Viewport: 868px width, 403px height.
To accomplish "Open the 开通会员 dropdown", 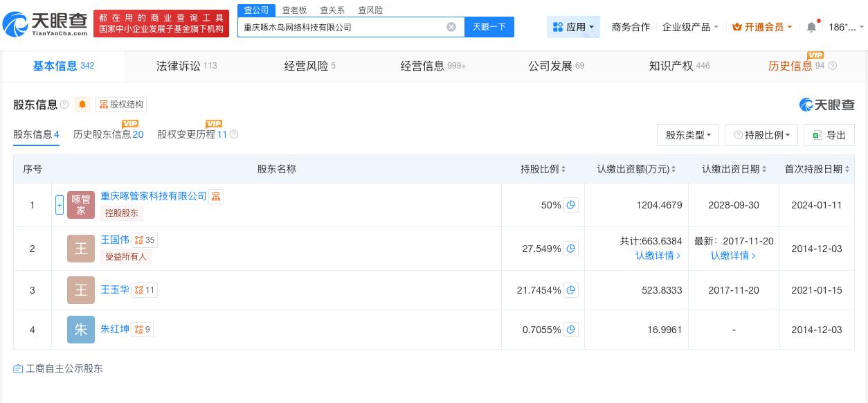I will coord(762,27).
